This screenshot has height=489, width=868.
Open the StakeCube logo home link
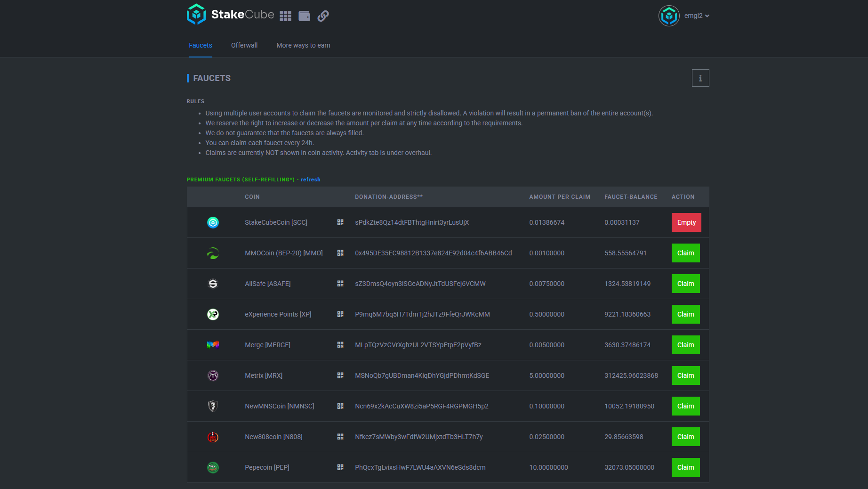point(230,15)
